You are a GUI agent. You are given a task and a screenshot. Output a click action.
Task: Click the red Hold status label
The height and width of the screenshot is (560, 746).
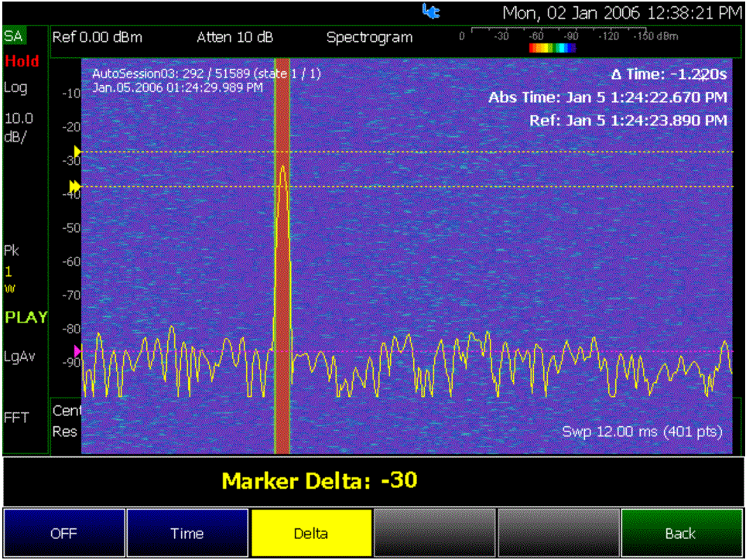pyautogui.click(x=22, y=61)
